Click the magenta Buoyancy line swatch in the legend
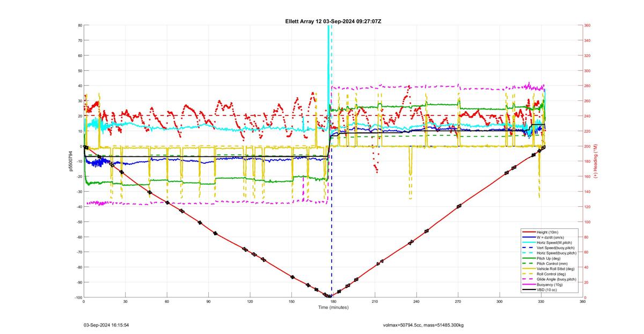The image size is (644, 334). (529, 285)
